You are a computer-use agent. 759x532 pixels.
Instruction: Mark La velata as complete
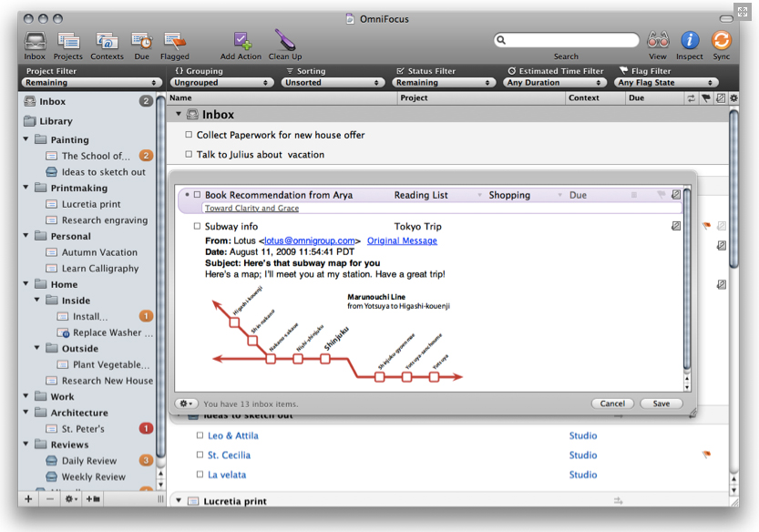pyautogui.click(x=200, y=475)
